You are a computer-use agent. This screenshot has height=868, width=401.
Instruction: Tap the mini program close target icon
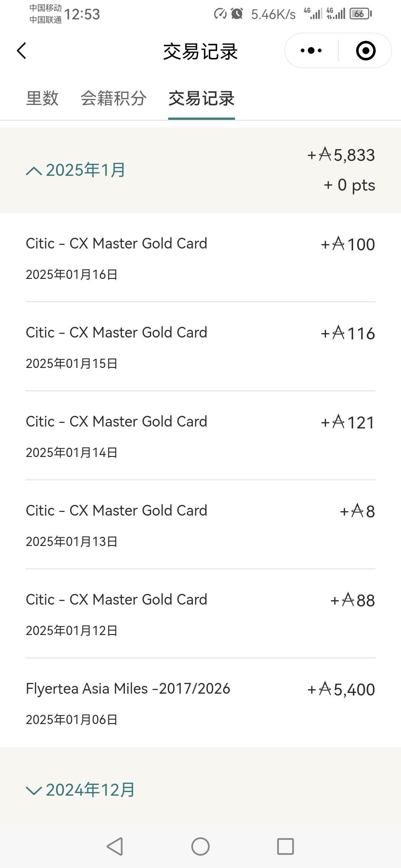coord(366,50)
